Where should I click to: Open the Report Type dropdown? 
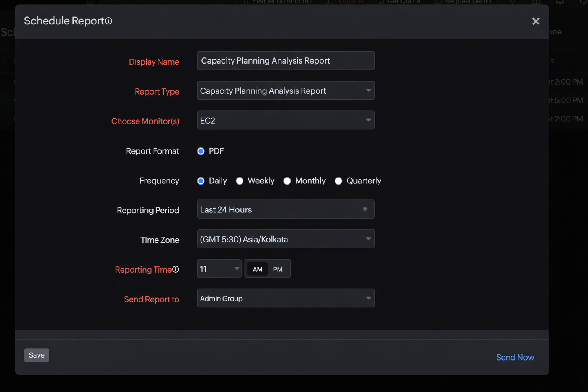(286, 90)
